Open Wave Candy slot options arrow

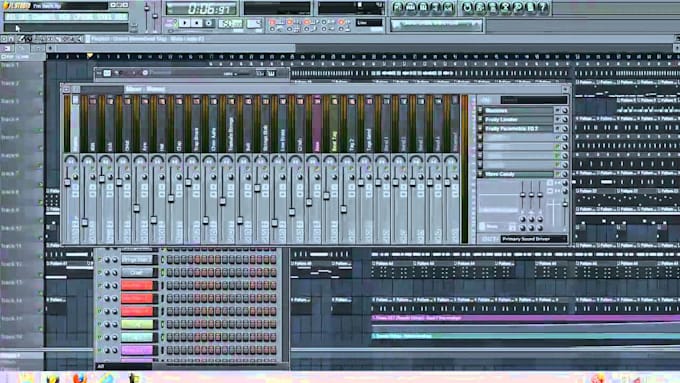480,174
